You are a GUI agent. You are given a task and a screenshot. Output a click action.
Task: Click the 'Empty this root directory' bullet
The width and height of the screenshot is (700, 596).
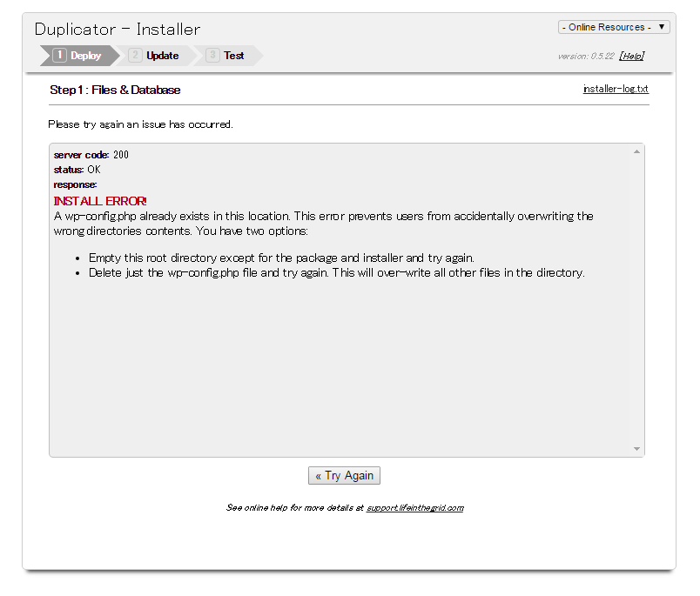pos(281,258)
